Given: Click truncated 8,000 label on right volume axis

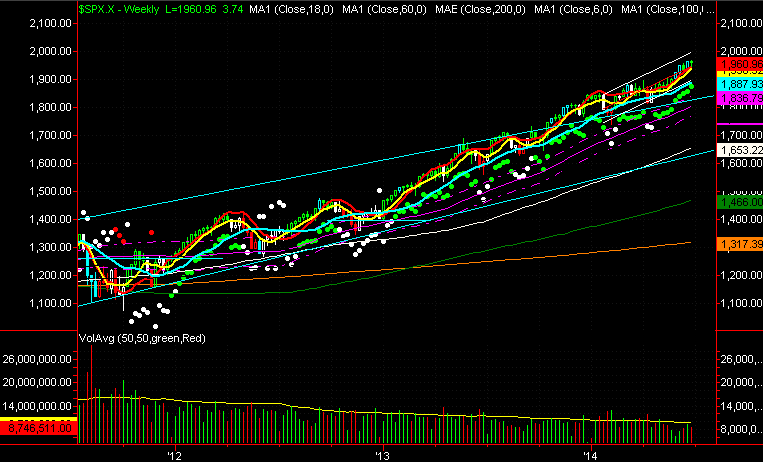Looking at the screenshot, I should click(741, 429).
